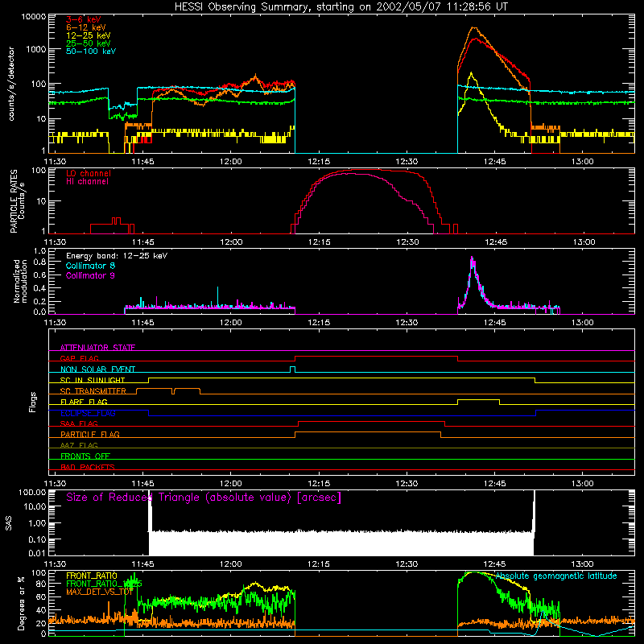Click the 0.8 tick on modulation axis

39,262
